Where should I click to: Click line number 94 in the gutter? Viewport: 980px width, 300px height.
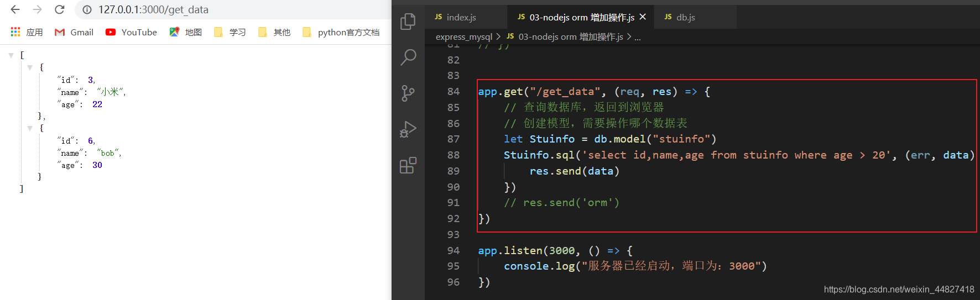pyautogui.click(x=453, y=250)
